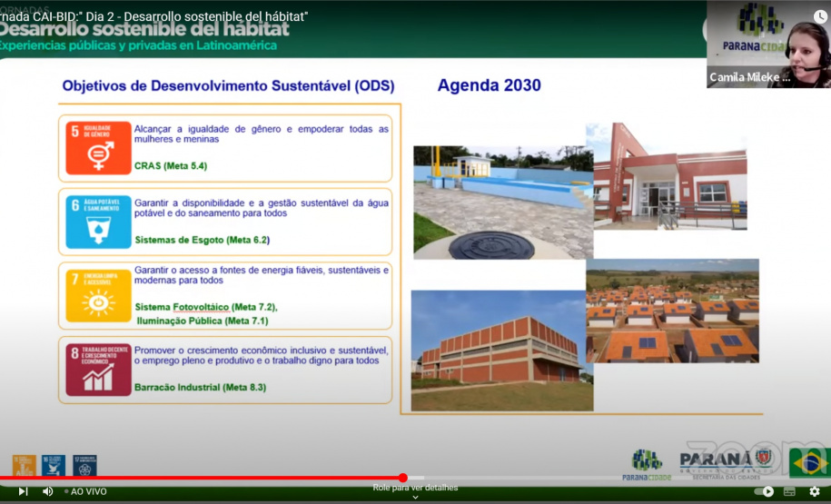
Task: Click 'Promover o crescimento econômico' description
Action: 262,355
